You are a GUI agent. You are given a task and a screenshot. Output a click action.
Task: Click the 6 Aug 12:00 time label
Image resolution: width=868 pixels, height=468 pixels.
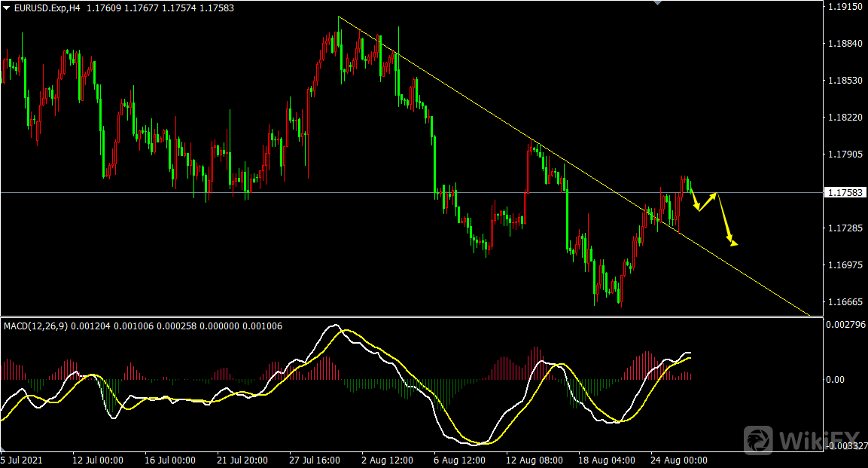click(x=459, y=460)
